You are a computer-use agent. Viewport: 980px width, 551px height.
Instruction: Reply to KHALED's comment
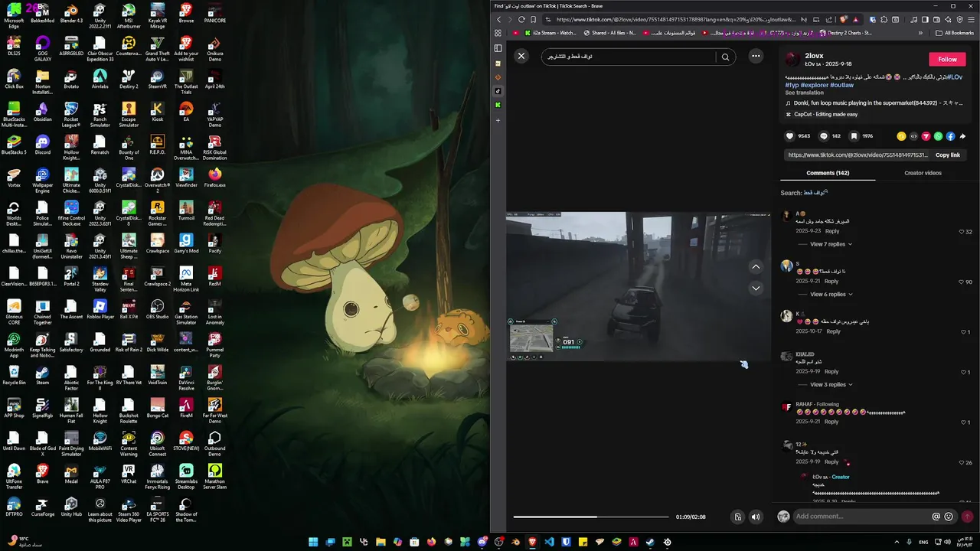831,372
